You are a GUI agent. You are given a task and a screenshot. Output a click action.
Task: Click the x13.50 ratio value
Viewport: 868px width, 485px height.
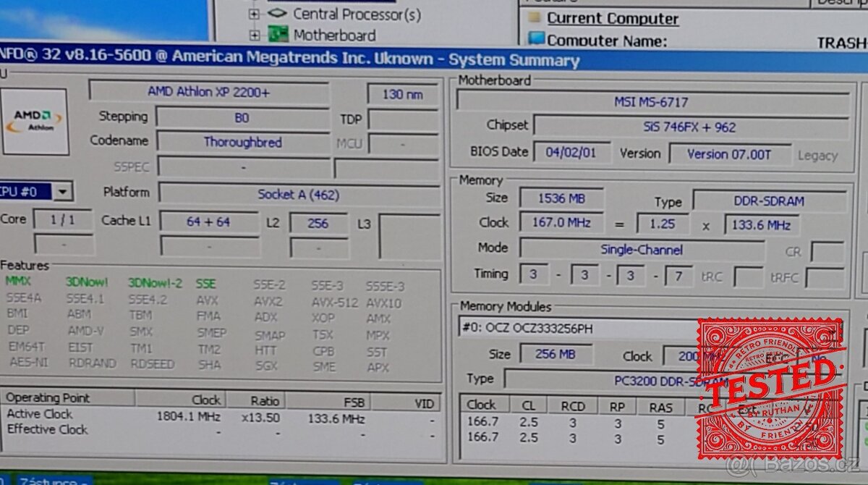260,418
